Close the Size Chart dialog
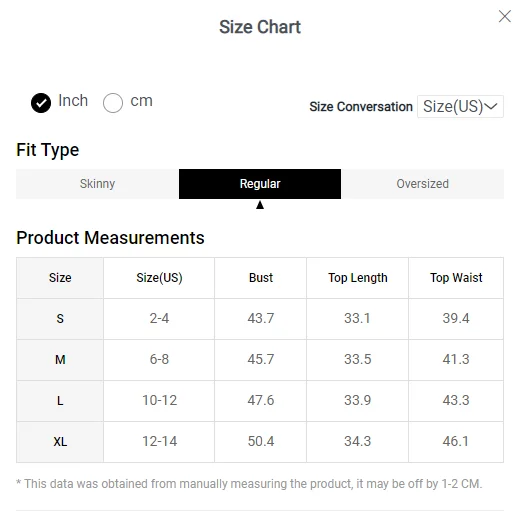Screen dimensions: 527x512 (504, 16)
